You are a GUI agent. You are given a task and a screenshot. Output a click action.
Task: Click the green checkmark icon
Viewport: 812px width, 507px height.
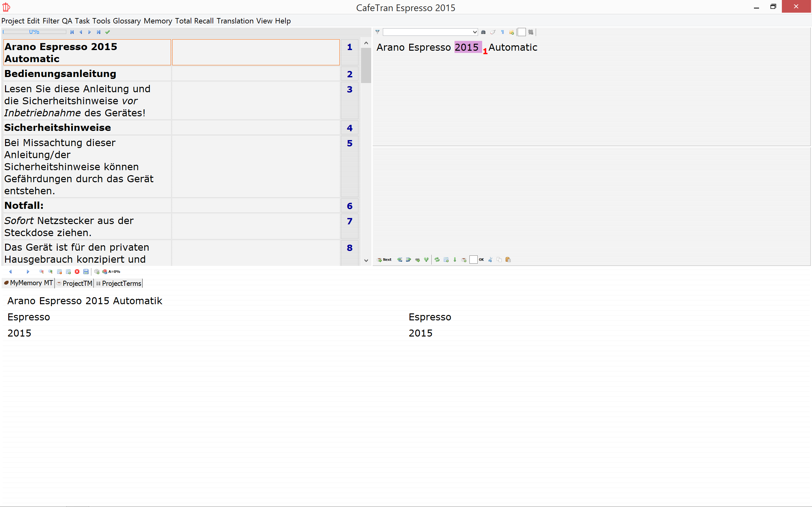pos(108,32)
